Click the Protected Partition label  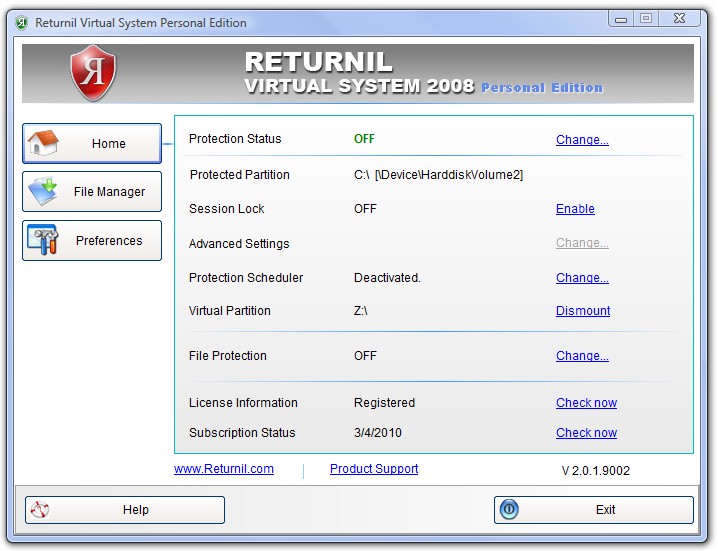[239, 175]
